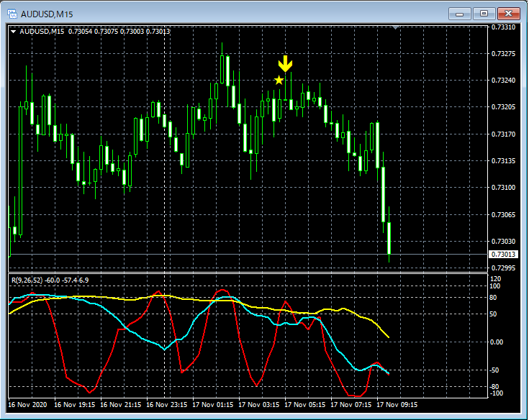Maximize the AUDUSD chart window
Viewport: 529px width, 420px height.
tap(483, 13)
